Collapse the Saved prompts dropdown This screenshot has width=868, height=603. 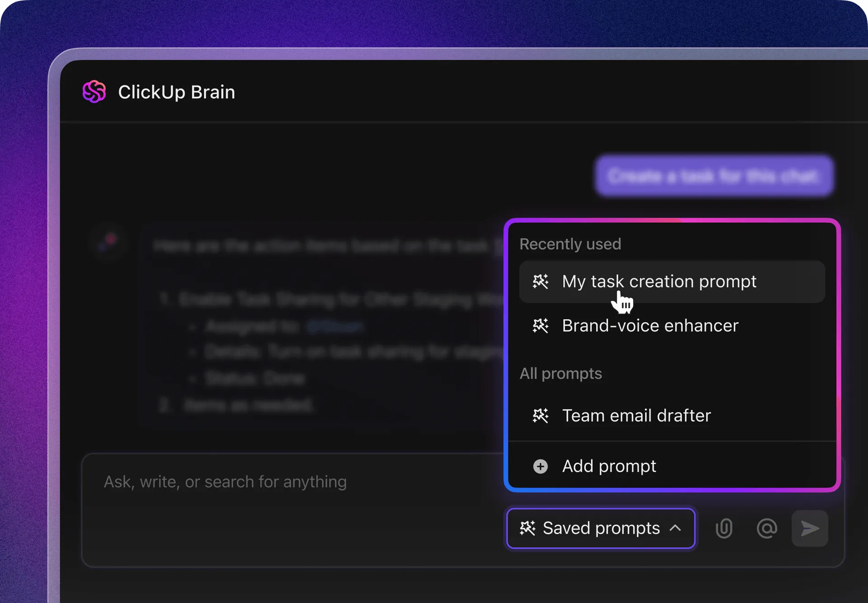pyautogui.click(x=601, y=528)
